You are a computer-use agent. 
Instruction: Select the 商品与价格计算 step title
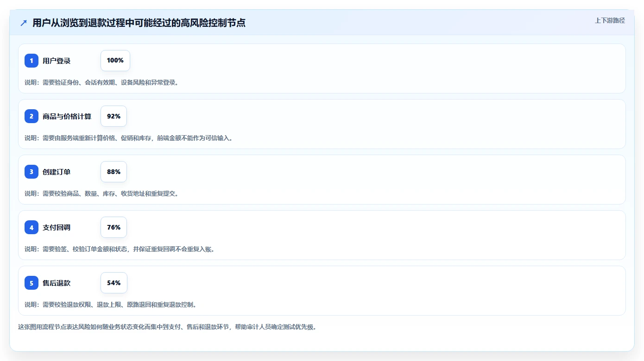[x=67, y=116]
